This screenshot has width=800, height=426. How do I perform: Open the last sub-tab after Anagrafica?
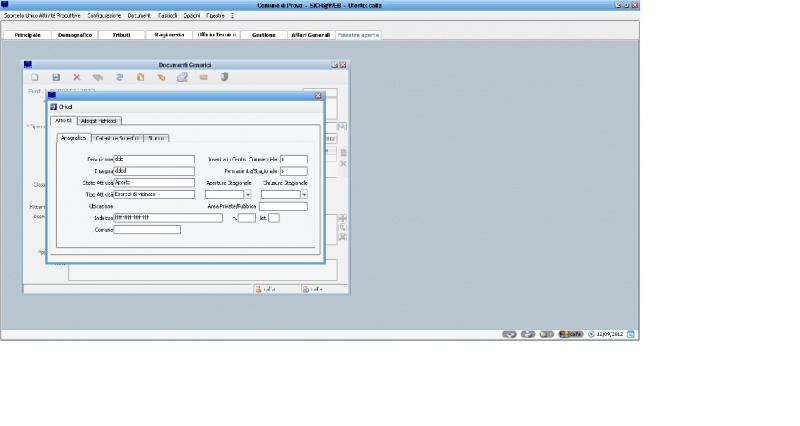(156, 138)
